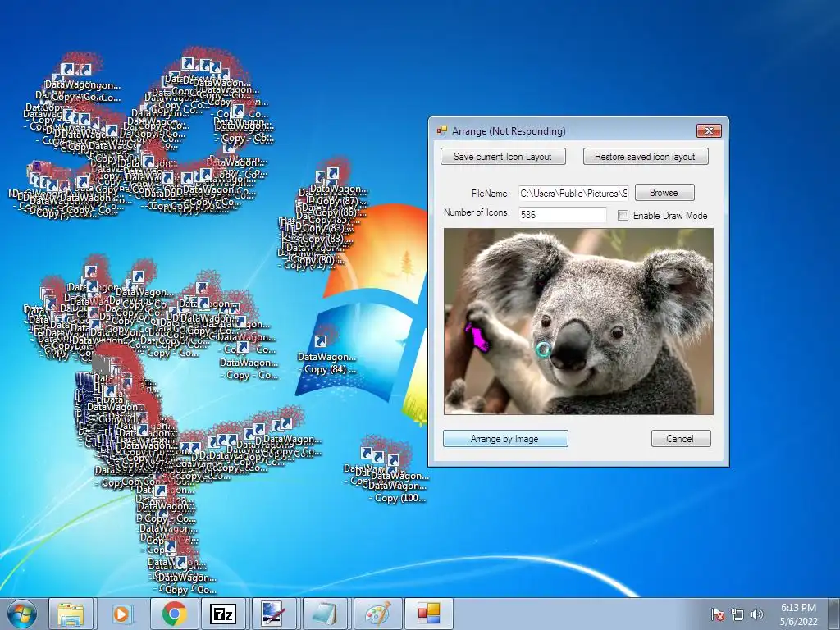840x630 pixels.
Task: Open Paint from the taskbar
Action: tap(377, 614)
